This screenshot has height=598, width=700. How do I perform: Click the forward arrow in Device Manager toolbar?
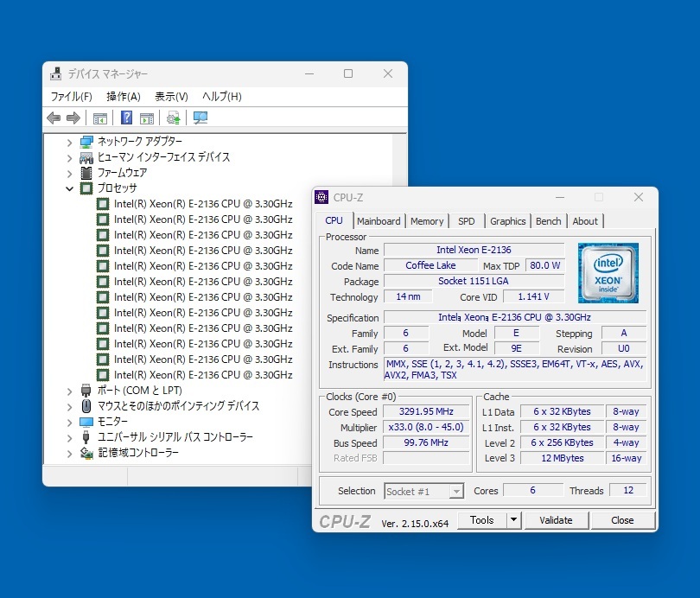tap(73, 118)
